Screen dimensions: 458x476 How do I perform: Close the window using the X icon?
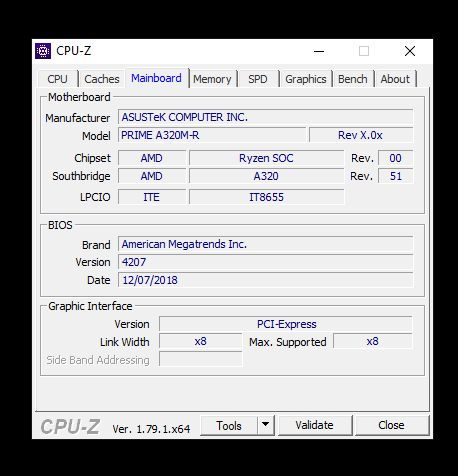(x=410, y=51)
